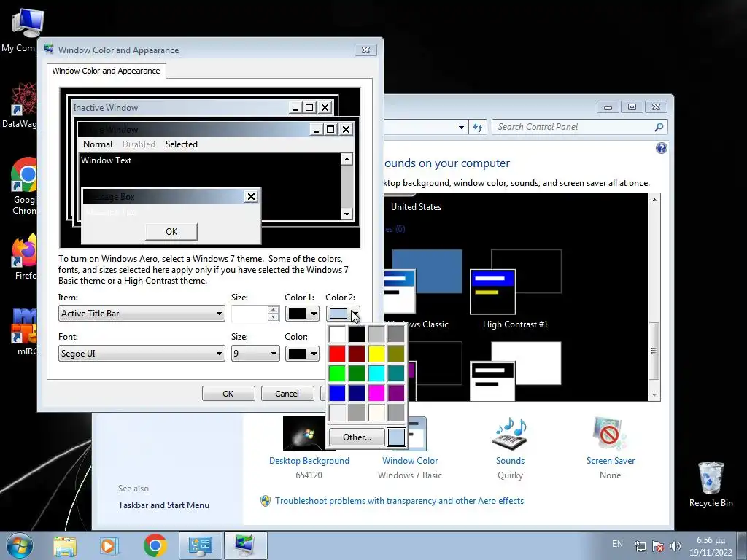This screenshot has width=747, height=560.
Task: Open the font Size dropdown showing 9
Action: tap(255, 354)
